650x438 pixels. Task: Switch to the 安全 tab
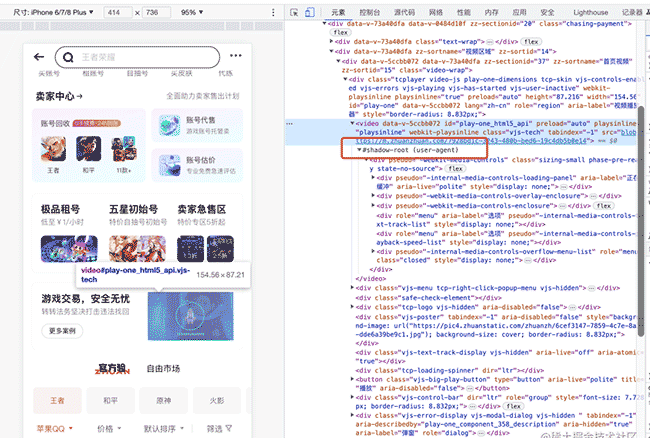547,12
